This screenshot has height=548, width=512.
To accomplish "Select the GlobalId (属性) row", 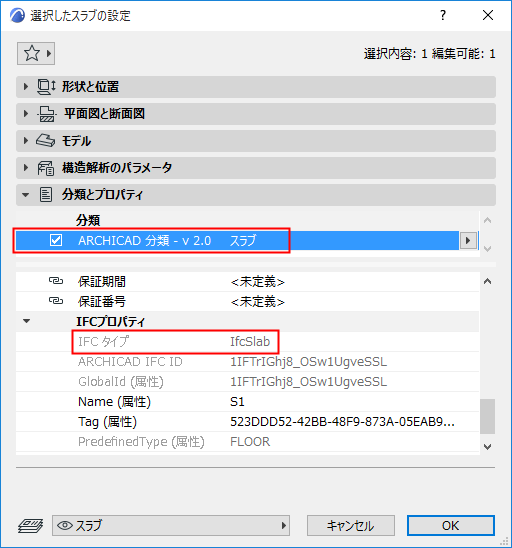I will tap(247, 382).
